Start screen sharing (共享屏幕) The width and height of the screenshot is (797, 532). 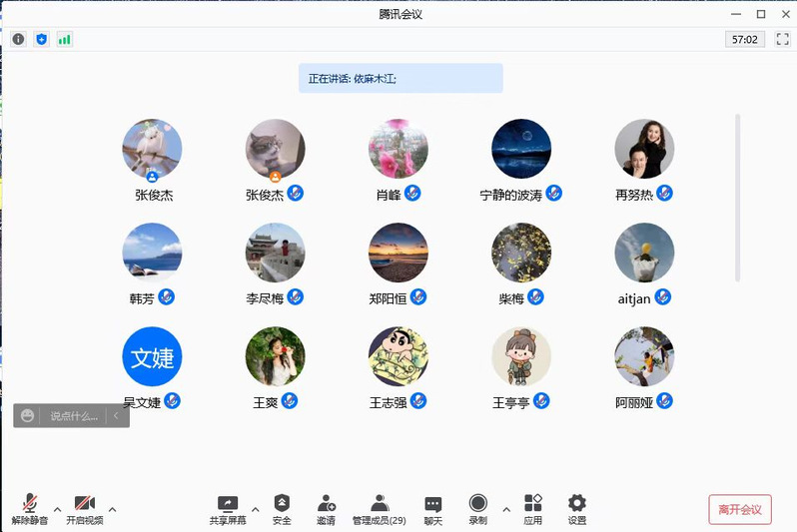pyautogui.click(x=228, y=510)
